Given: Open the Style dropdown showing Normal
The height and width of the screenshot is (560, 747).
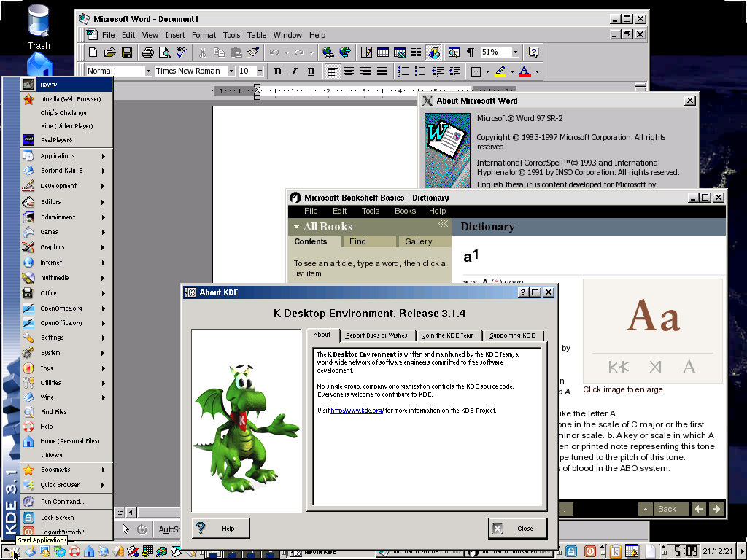Looking at the screenshot, I should (x=148, y=71).
